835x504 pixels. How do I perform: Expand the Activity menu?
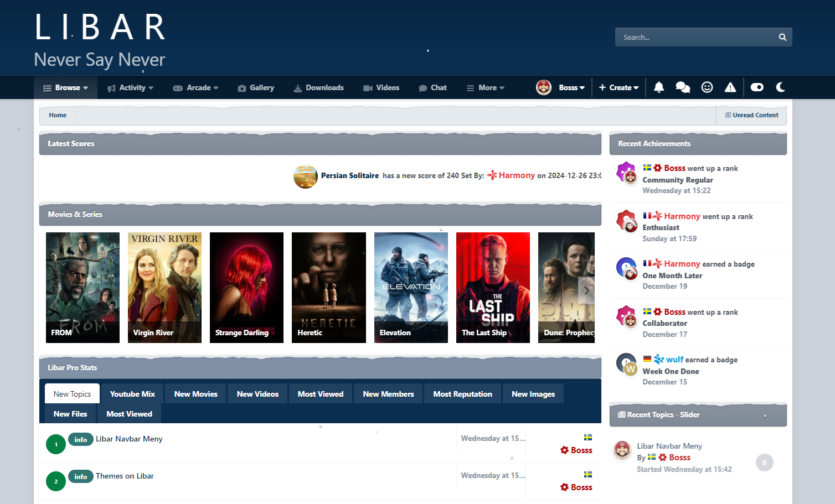click(131, 87)
